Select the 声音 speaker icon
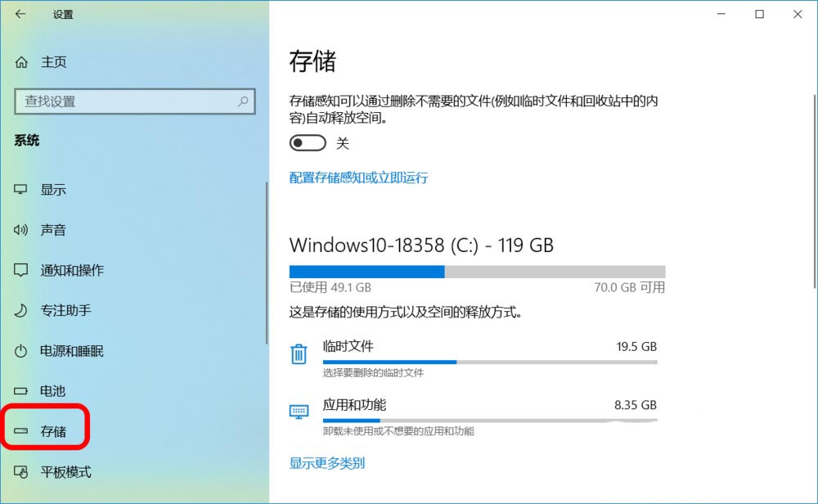Image resolution: width=818 pixels, height=504 pixels. (x=20, y=230)
